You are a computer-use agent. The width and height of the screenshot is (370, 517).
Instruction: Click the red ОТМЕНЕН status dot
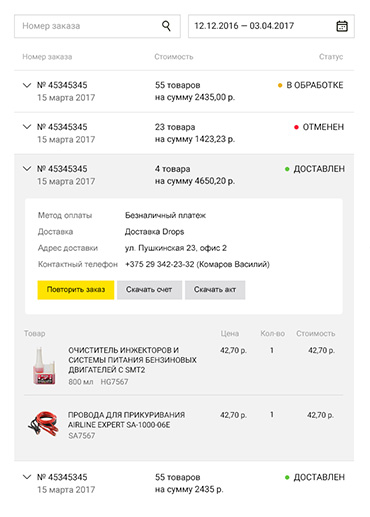[296, 127]
